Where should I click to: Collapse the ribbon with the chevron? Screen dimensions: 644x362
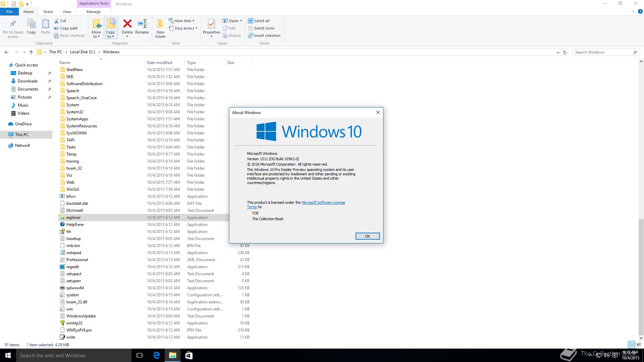click(633, 11)
